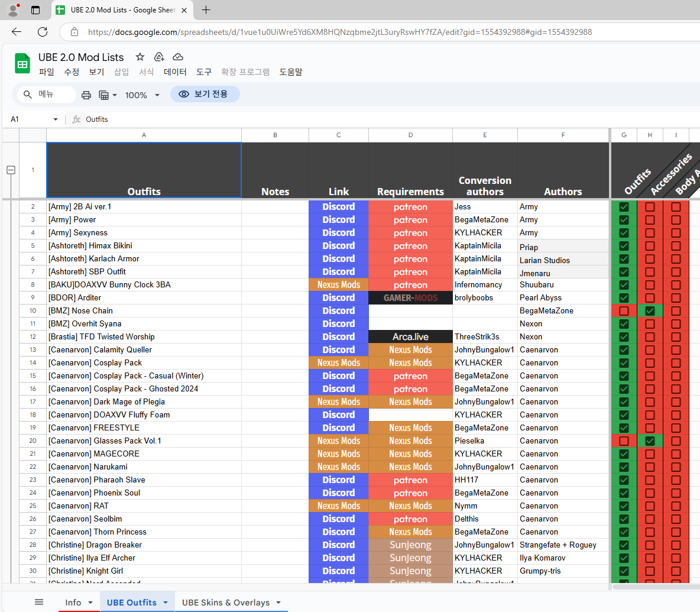View site information icon in address bar
This screenshot has height=612, width=700.
point(74,32)
